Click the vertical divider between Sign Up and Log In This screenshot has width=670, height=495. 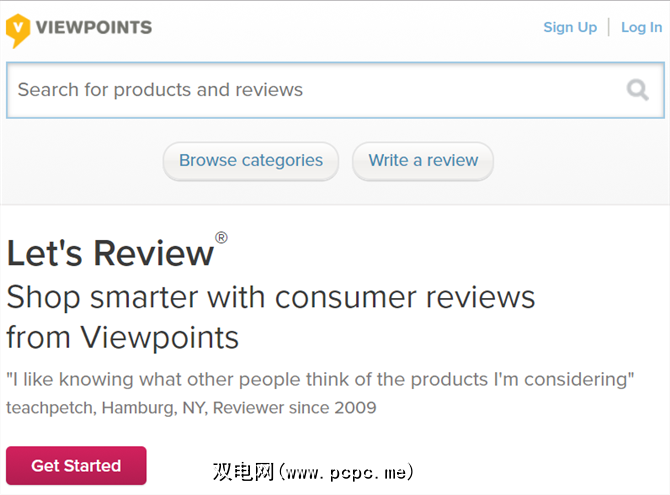pyautogui.click(x=609, y=27)
